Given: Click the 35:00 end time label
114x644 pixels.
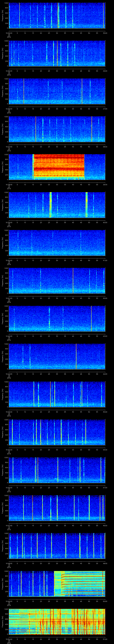Looking at the screenshot, I should [x=105, y=33].
